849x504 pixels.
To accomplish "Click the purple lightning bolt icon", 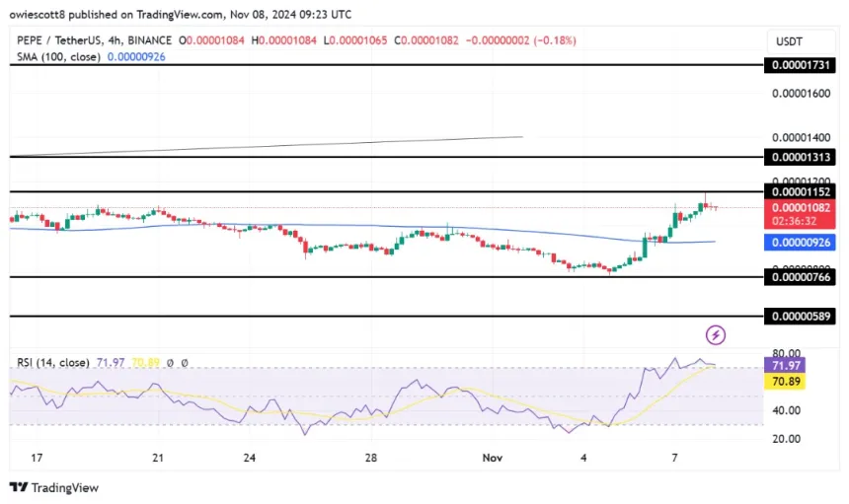I will click(716, 335).
